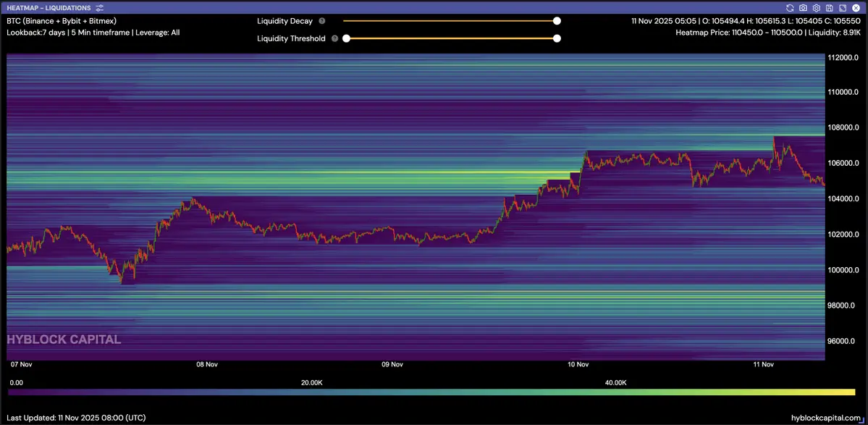Click 'BTC (Binance + Bybit + Bitmex)' label

pyautogui.click(x=62, y=21)
